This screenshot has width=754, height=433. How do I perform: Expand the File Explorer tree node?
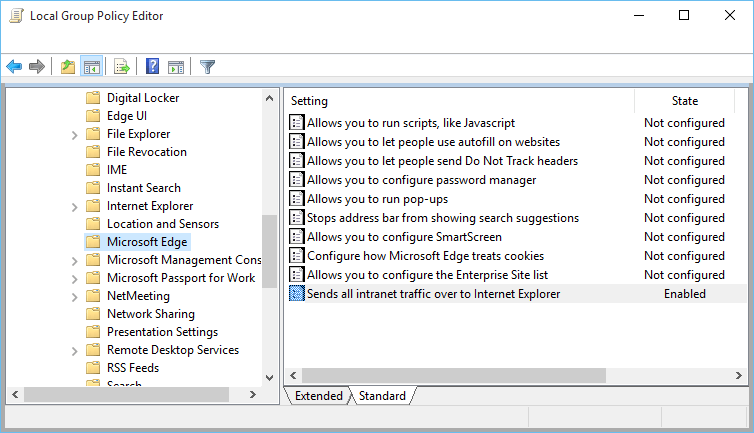click(x=75, y=135)
